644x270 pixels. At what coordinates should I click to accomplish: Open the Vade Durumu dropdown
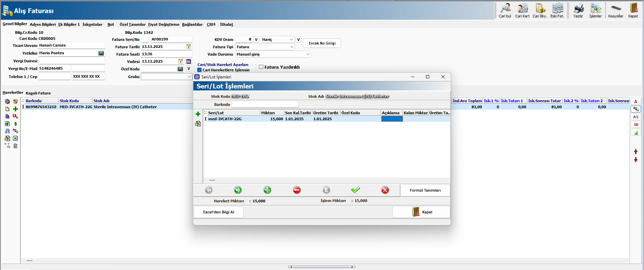click(308, 54)
